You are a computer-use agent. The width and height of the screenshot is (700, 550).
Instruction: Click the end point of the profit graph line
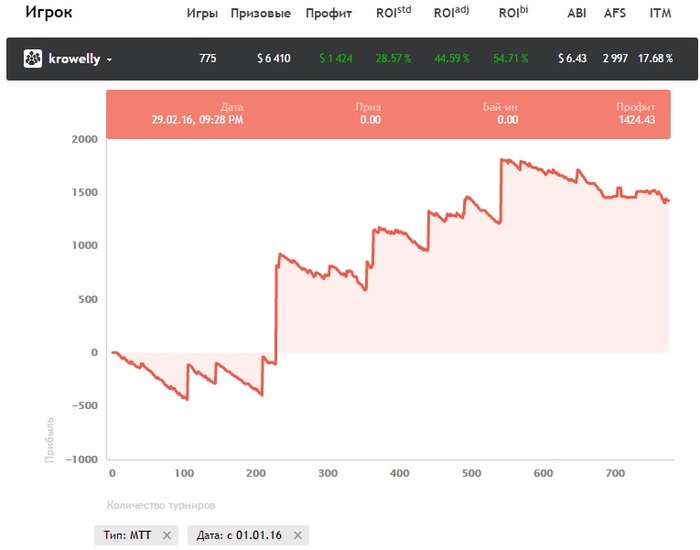668,201
